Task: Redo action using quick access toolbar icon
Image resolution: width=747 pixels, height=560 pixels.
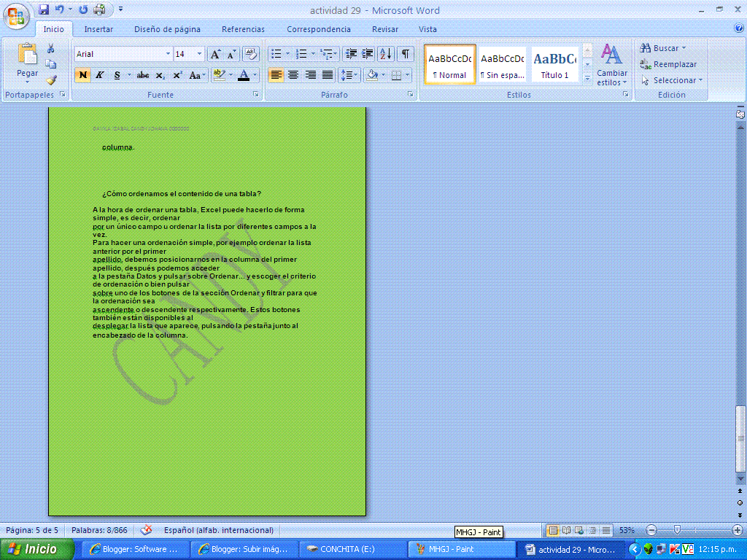Action: [x=83, y=9]
